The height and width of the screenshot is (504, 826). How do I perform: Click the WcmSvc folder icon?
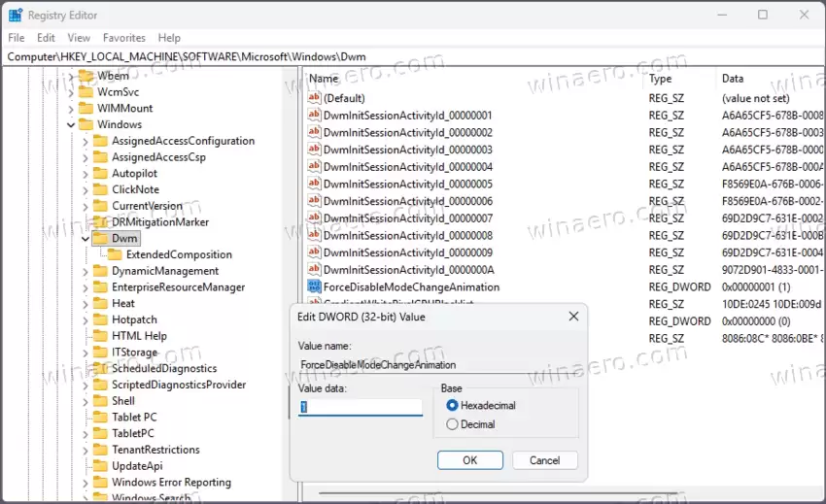tap(86, 92)
